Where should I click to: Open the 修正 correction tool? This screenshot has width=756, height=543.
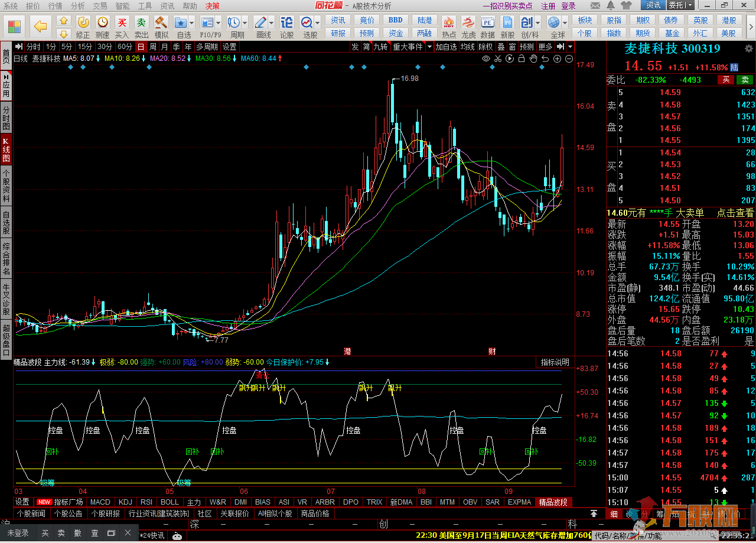point(83,22)
